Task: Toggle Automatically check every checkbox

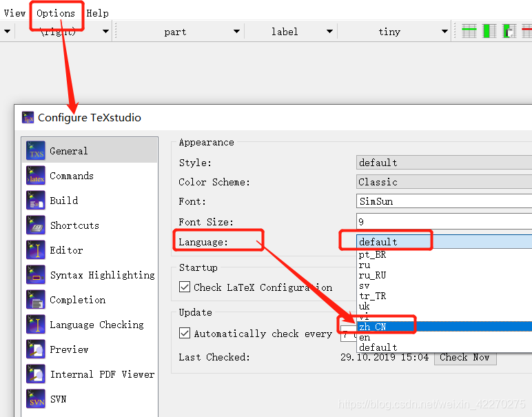Action: [185, 333]
